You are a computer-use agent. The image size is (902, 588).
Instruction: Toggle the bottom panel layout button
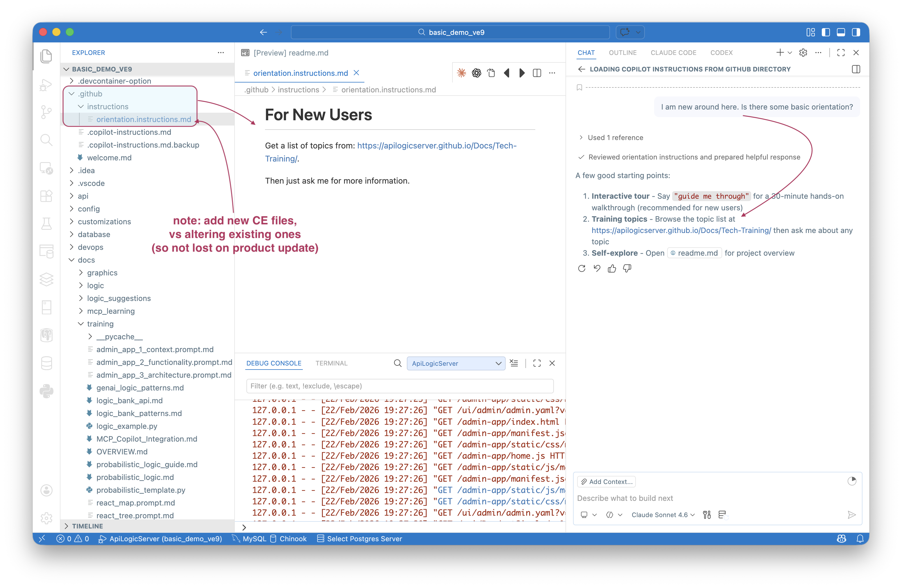841,32
